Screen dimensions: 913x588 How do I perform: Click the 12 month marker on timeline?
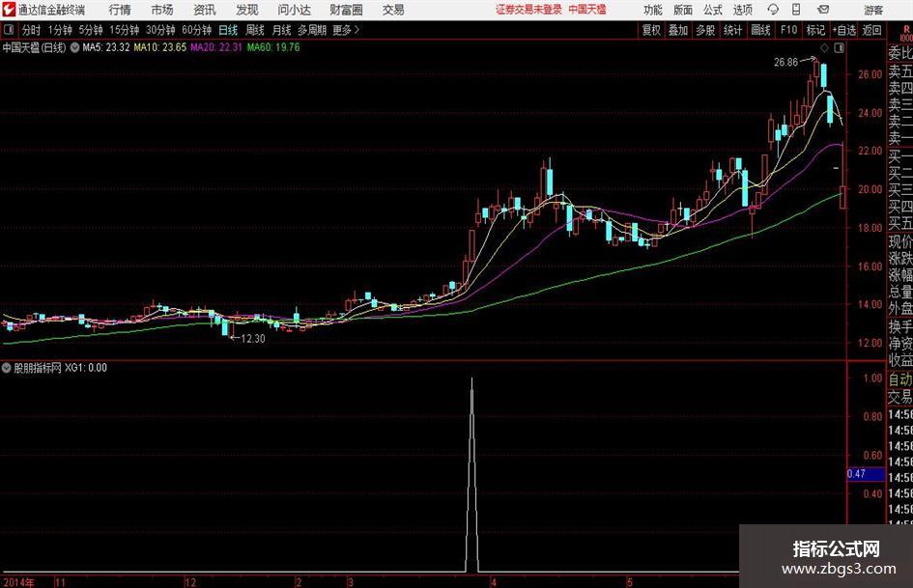(x=189, y=582)
